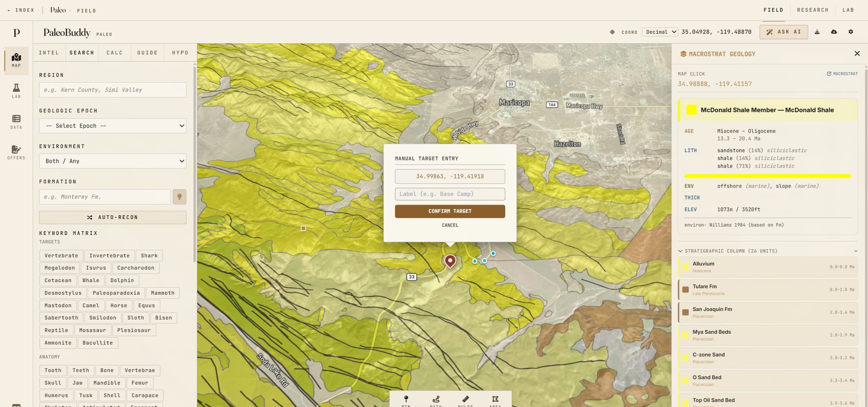Open the Map section in the sidebar

(x=16, y=60)
